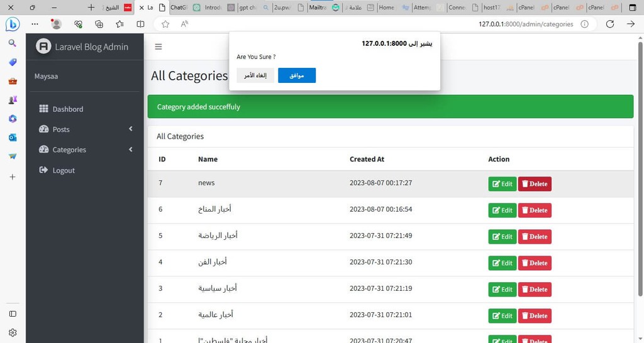Open the Outlook icon in the browser sidebar
Viewport: 644px width, 343px height.
coord(13,138)
